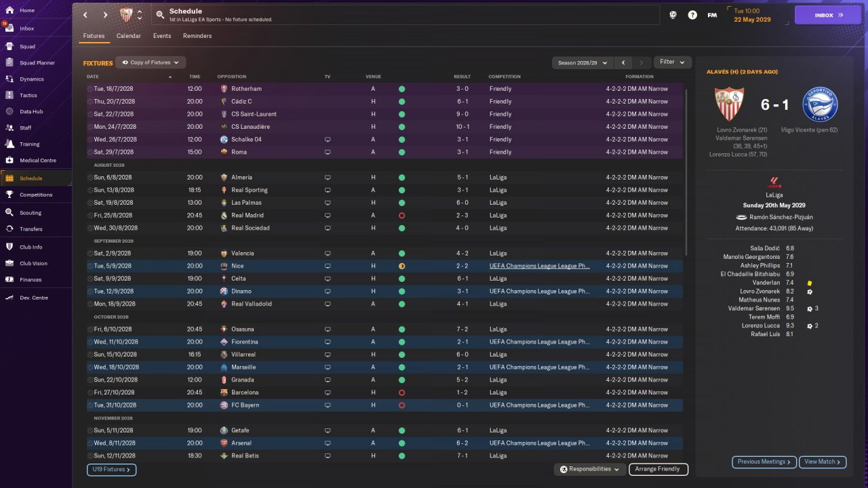868x488 pixels.
Task: Switch to the Calendar tab
Action: click(129, 36)
